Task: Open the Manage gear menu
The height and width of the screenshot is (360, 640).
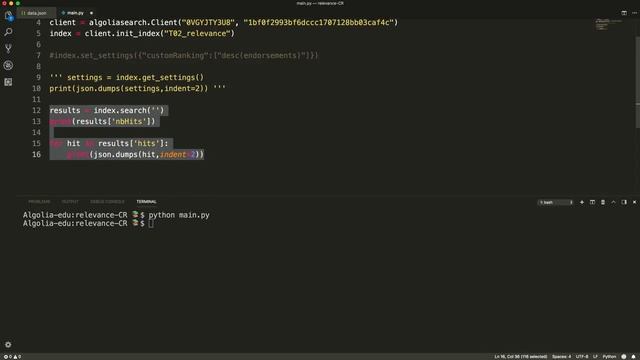Action: click(x=8, y=344)
